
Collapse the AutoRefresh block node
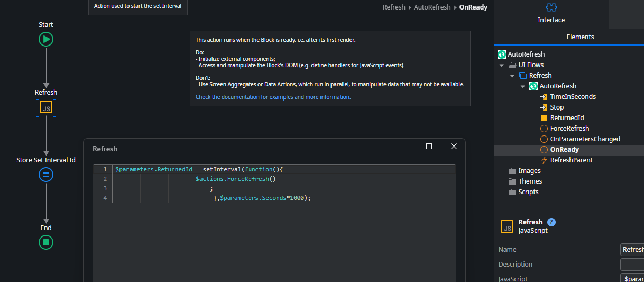tap(523, 86)
